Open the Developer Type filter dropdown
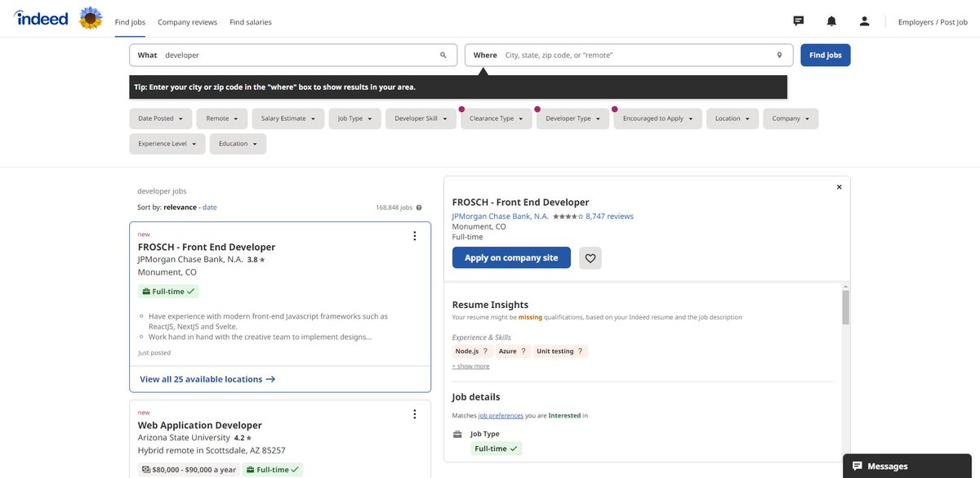Viewport: 980px width, 478px height. click(573, 118)
